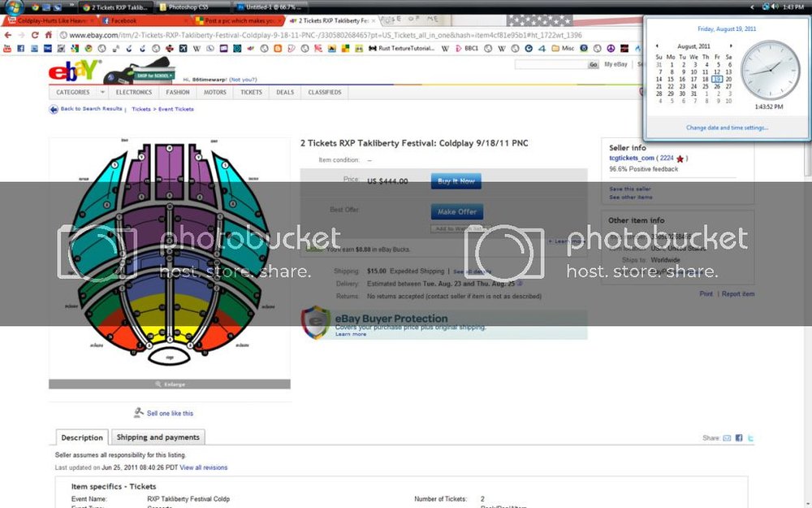Go to next month in the calendar
Screen dimensions: 812x508
click(731, 46)
